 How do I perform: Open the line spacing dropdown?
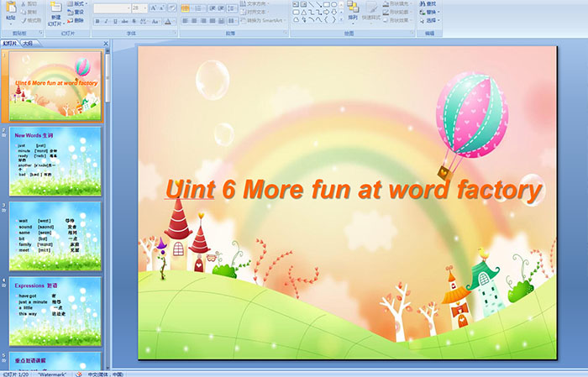coord(233,8)
